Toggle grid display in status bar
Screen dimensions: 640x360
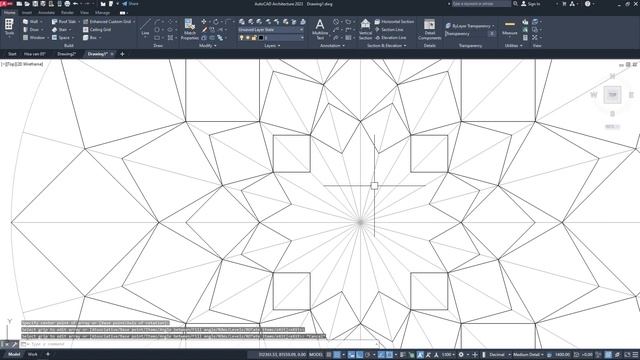pos(329,355)
